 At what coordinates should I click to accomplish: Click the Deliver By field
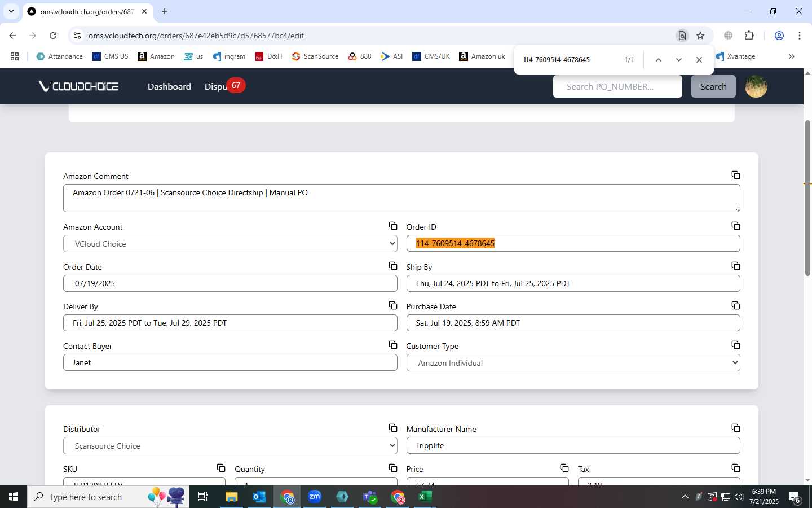(230, 323)
